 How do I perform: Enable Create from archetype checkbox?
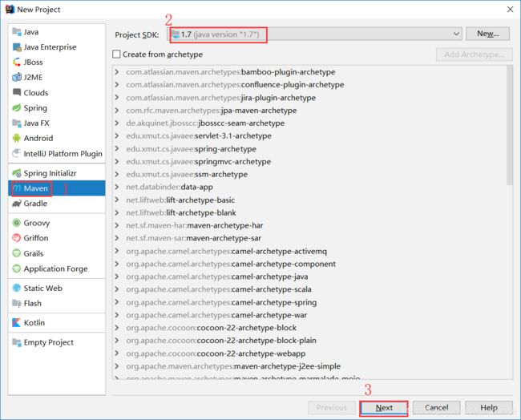[116, 55]
